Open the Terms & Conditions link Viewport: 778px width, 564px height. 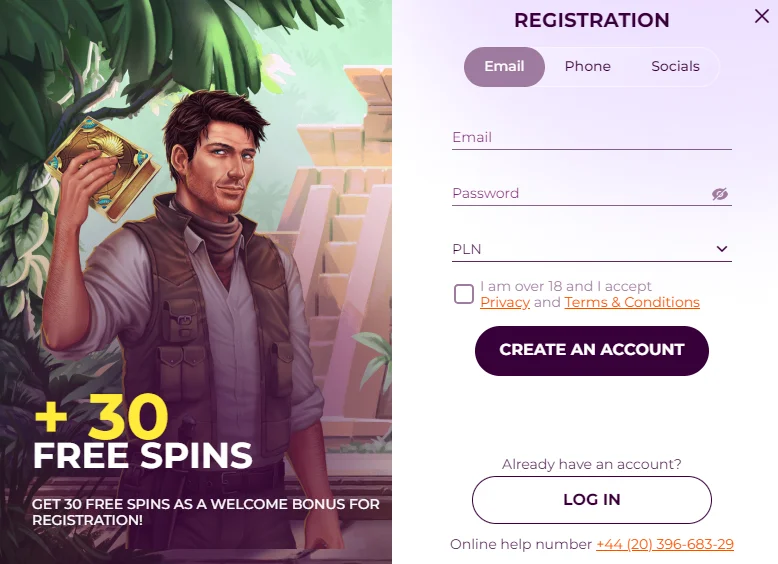click(632, 302)
